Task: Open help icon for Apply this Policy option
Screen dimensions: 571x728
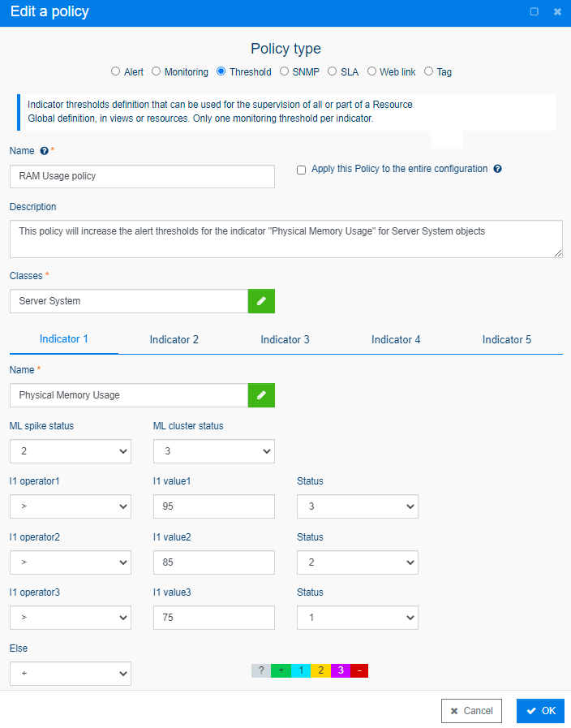Action: 497,169
